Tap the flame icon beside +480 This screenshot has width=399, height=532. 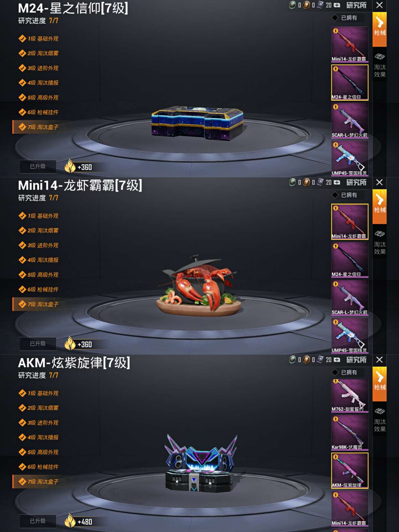click(70, 521)
